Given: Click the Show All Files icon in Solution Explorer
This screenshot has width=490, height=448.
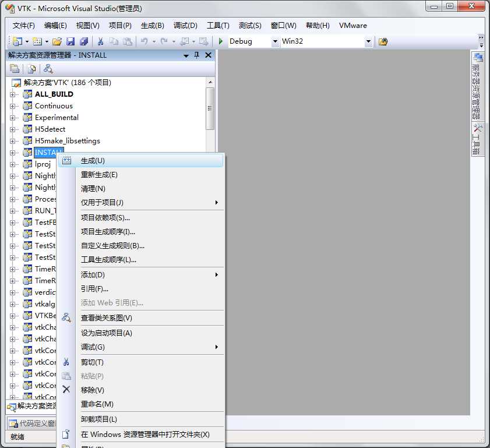Looking at the screenshot, I should [x=31, y=68].
